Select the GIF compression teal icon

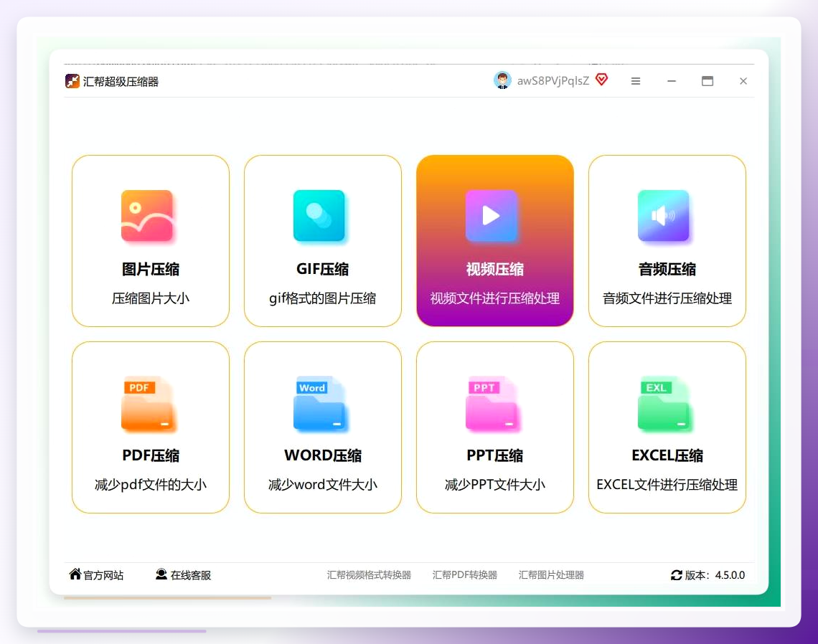click(x=319, y=216)
